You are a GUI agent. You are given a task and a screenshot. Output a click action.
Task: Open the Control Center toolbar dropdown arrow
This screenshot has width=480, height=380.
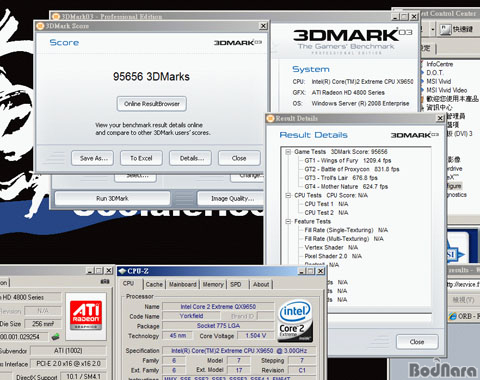point(433,29)
